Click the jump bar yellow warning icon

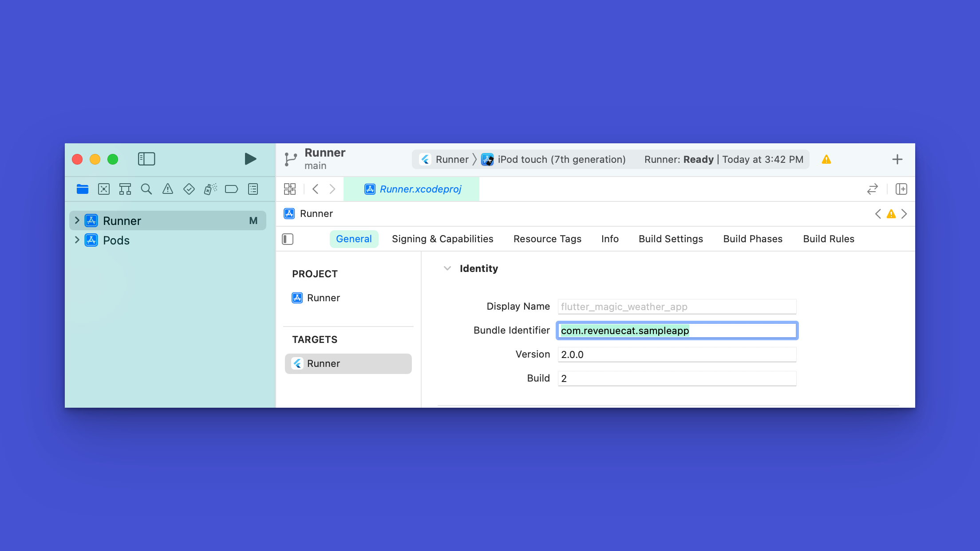(891, 214)
